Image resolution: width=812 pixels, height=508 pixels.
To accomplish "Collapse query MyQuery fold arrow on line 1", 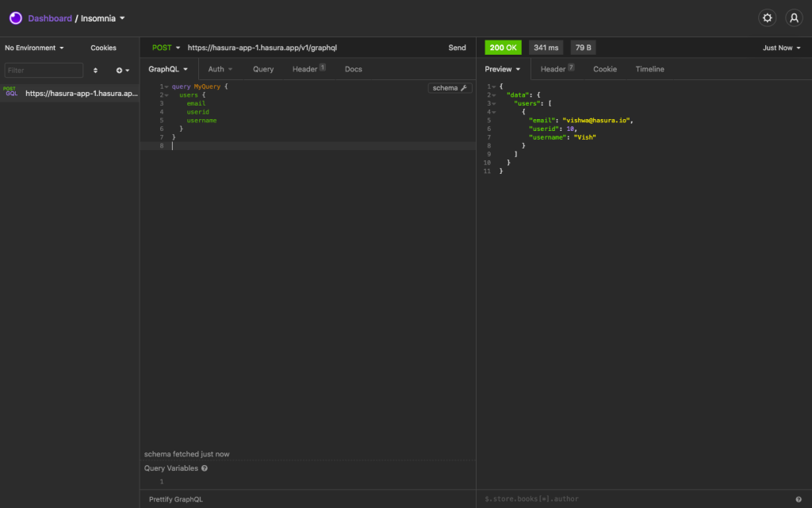I will click(167, 87).
